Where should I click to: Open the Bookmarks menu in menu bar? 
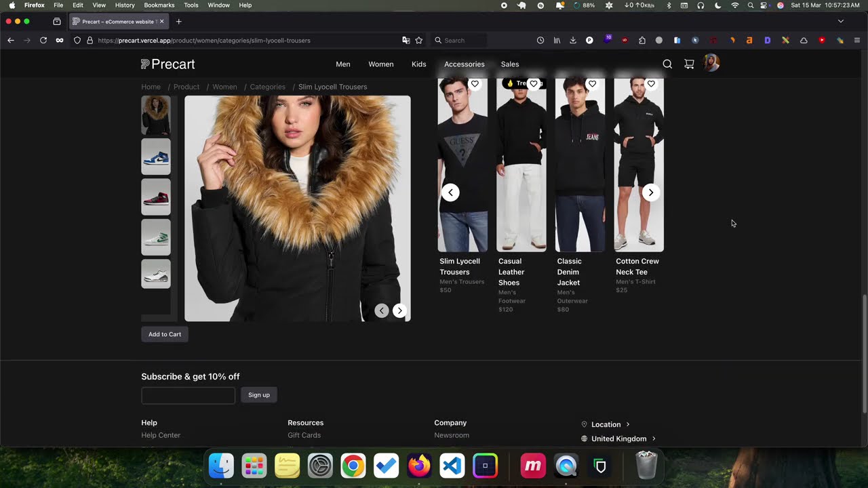pyautogui.click(x=159, y=5)
